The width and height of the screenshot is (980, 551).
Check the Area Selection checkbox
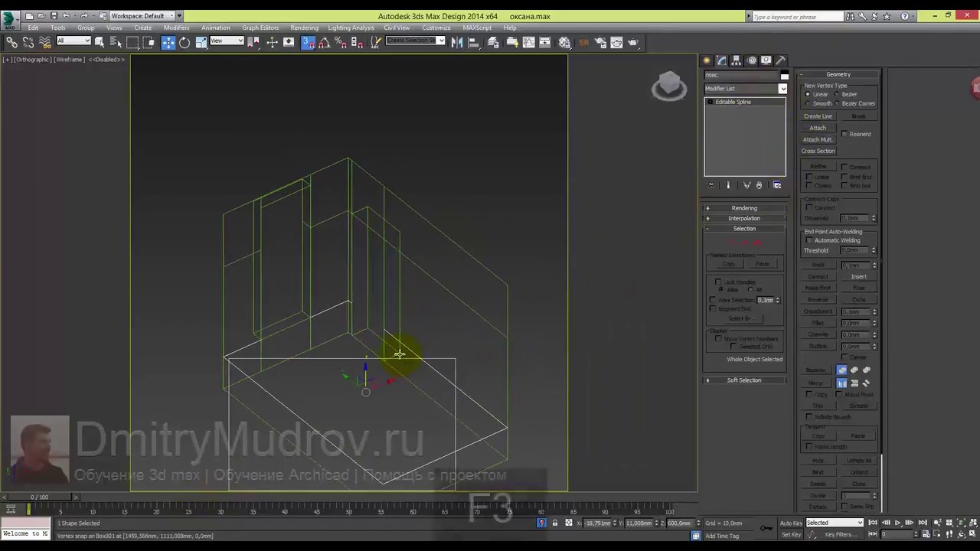click(x=713, y=300)
